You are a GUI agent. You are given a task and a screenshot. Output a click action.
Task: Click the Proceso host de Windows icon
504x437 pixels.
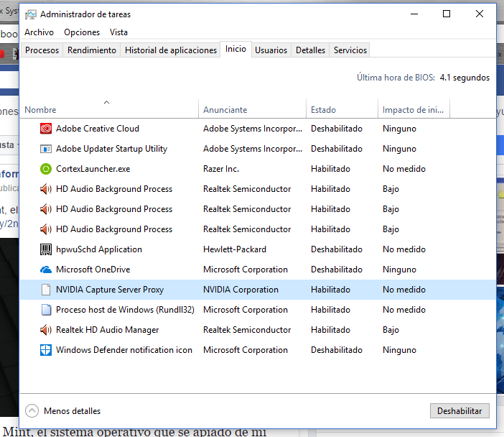point(46,310)
